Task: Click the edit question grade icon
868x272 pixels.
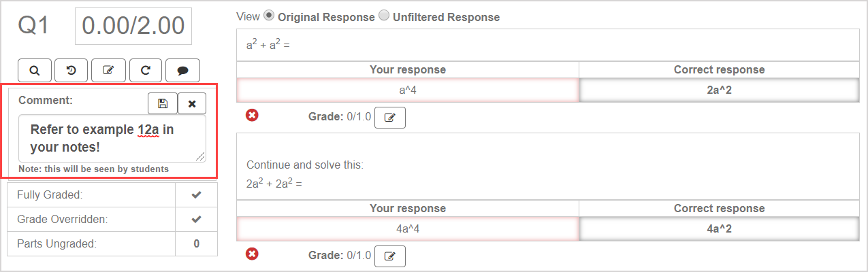Action: 108,69
